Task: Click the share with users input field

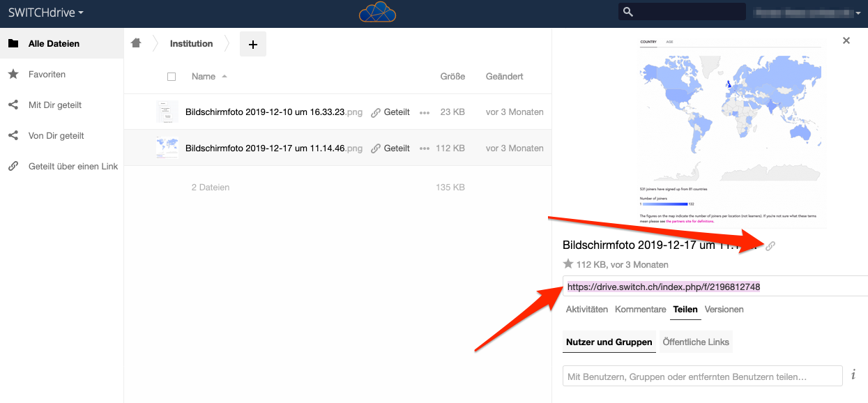Action: [702, 377]
